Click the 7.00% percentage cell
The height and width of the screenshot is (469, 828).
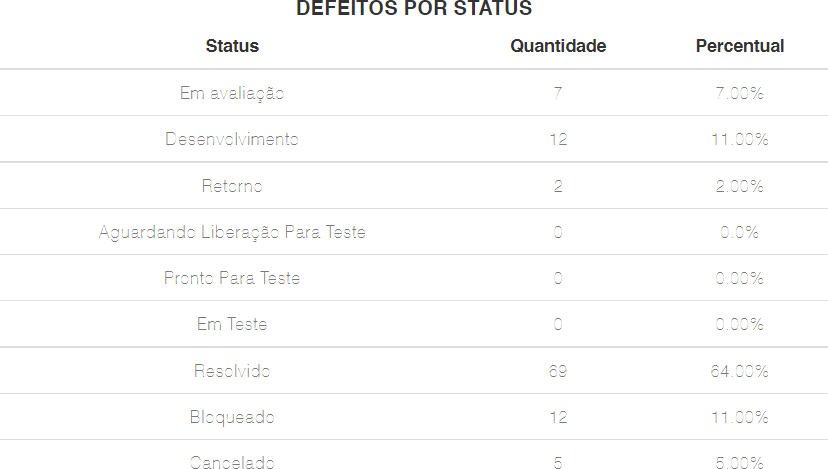click(740, 93)
